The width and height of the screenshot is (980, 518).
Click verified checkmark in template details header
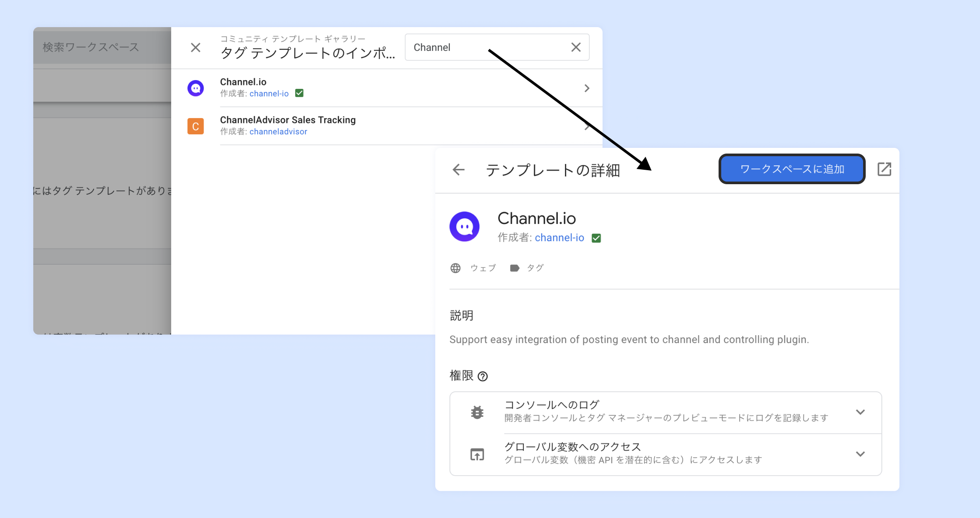point(596,238)
